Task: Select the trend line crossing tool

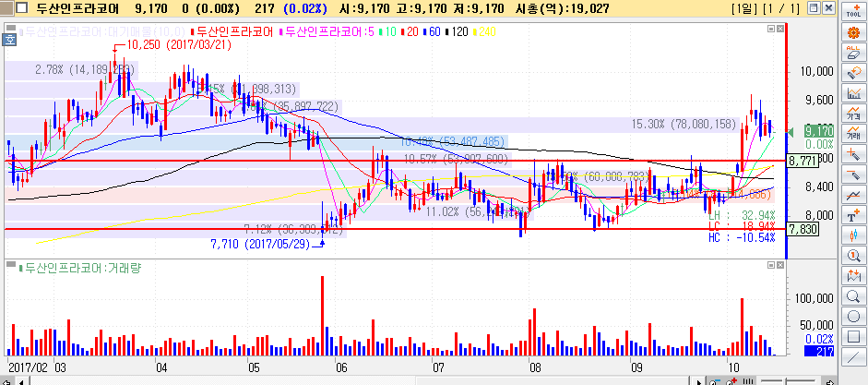Action: (853, 195)
